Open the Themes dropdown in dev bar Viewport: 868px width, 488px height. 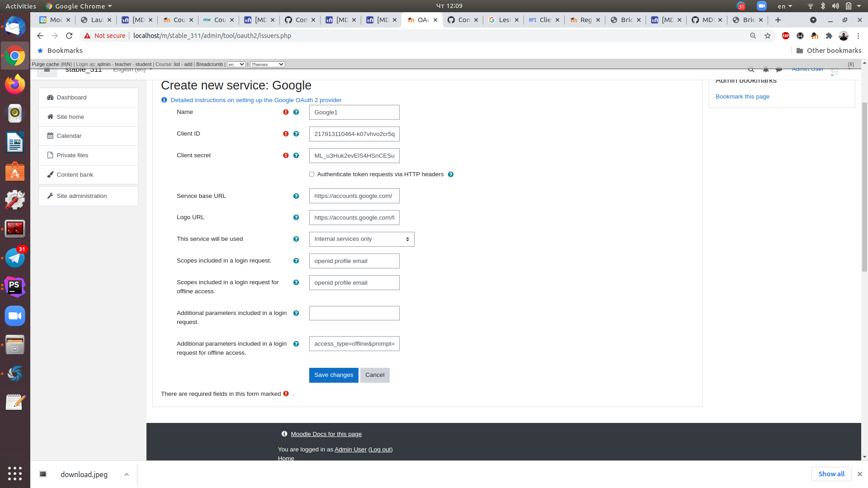267,65
